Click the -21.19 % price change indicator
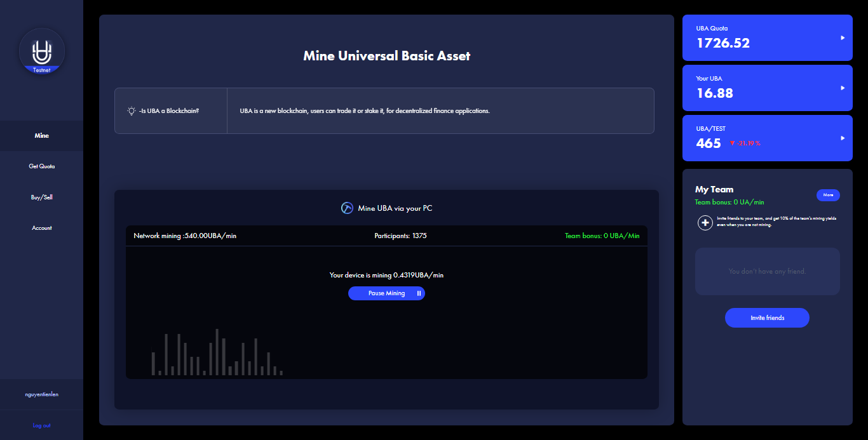Image resolution: width=868 pixels, height=440 pixels. click(745, 143)
